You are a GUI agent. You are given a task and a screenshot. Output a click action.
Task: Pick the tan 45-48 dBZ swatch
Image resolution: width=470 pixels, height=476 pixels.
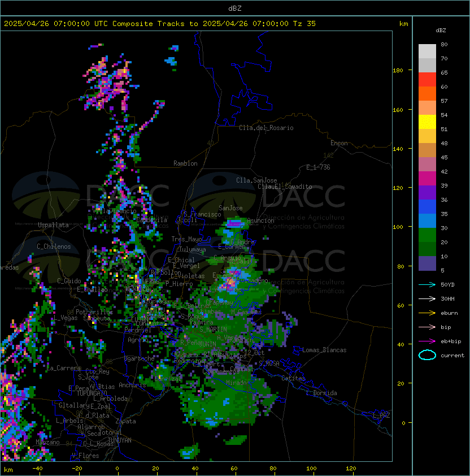[427, 150]
